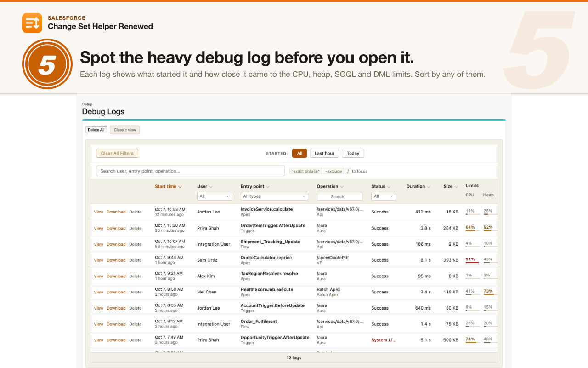Image resolution: width=588 pixels, height=368 pixels.
Task: Click the Delete All button
Action: 96,130
